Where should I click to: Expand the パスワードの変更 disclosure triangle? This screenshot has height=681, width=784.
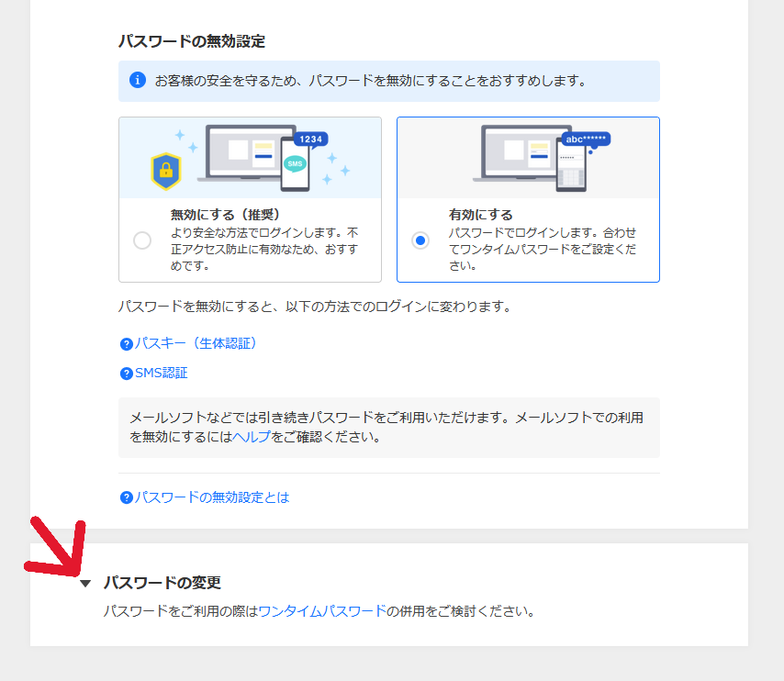(85, 584)
